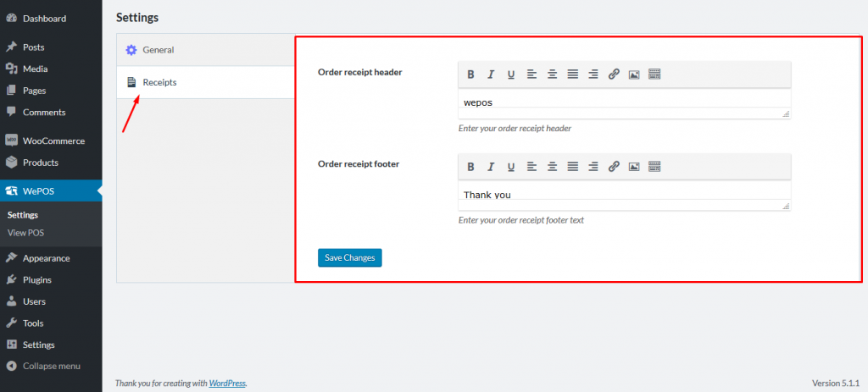Go to Plugins in the sidebar
The height and width of the screenshot is (392, 868).
click(x=51, y=279)
